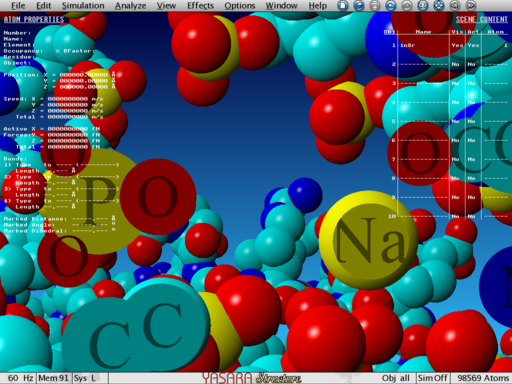Click the 'Obj all' status bar entry
The image size is (512, 384).
point(396,378)
